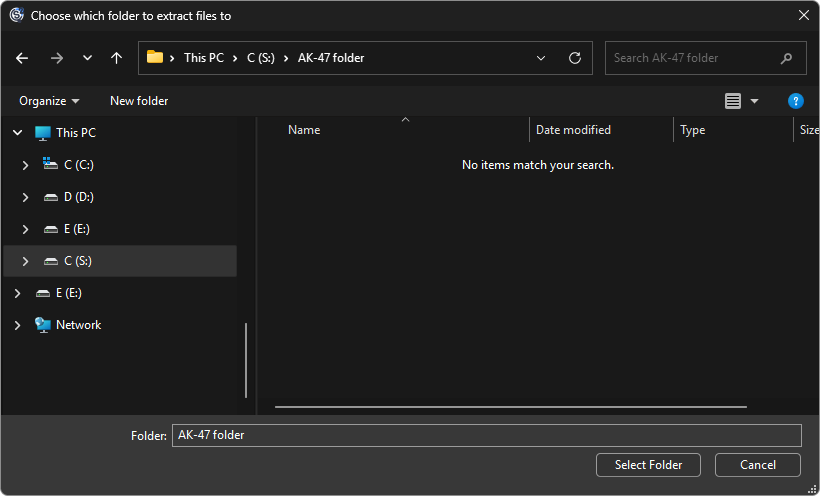820x496 pixels.
Task: Go back with the left arrow
Action: coord(22,58)
